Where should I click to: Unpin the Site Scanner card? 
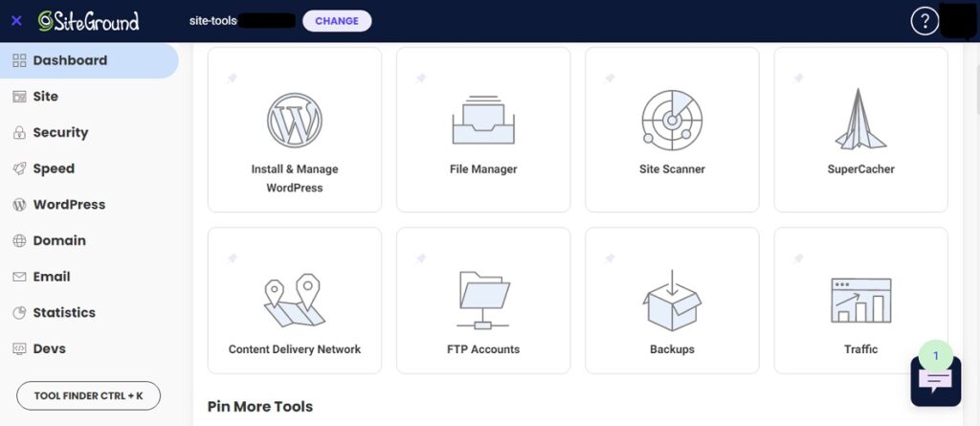610,78
